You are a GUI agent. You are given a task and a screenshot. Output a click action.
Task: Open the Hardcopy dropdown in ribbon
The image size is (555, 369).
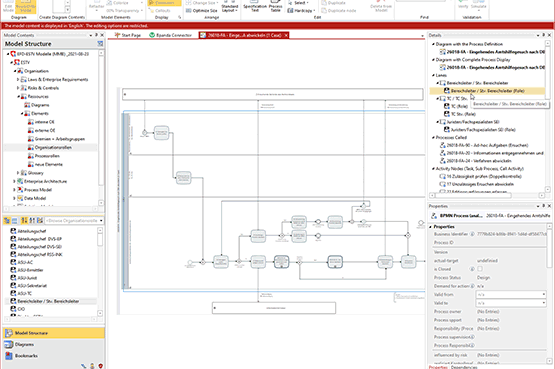(301, 11)
